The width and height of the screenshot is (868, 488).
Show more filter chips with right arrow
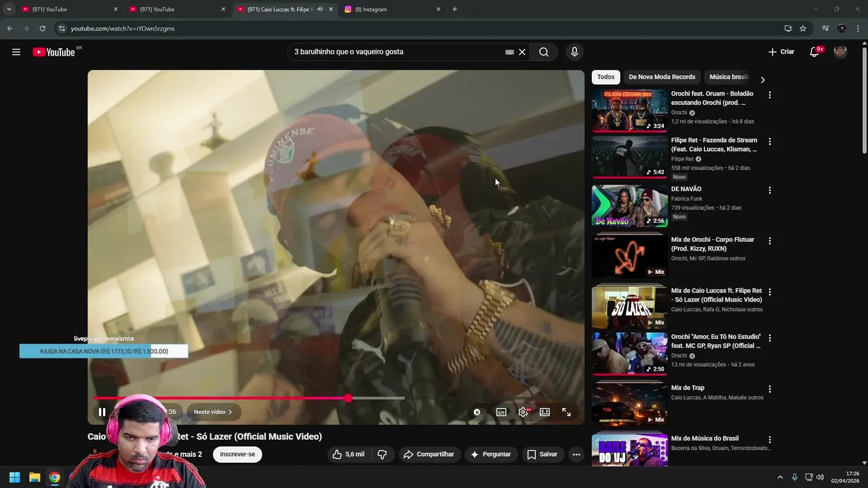(x=762, y=79)
